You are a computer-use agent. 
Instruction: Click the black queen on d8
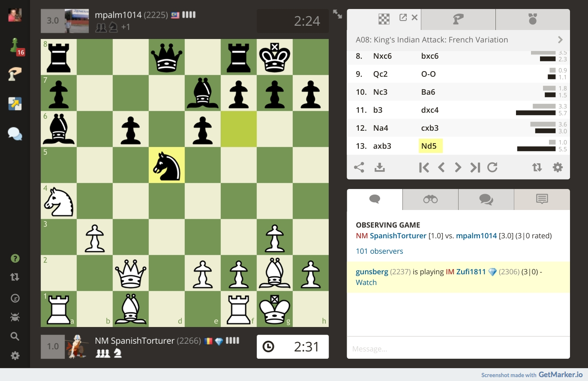[x=167, y=57]
